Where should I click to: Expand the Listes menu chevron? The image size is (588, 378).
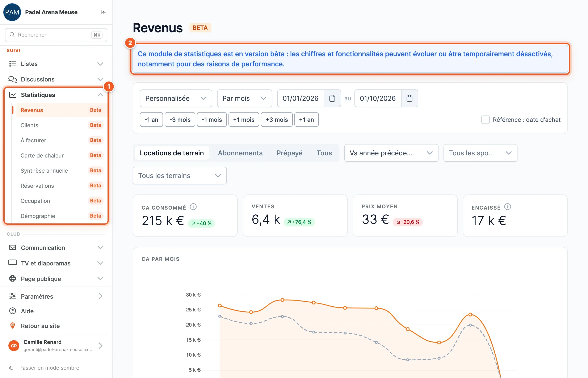pyautogui.click(x=100, y=64)
